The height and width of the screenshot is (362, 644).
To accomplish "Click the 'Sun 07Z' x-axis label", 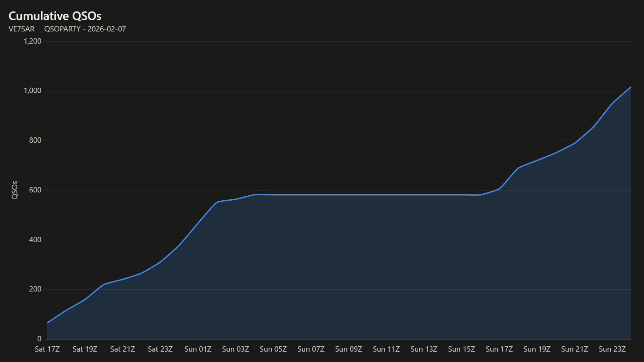I will pyautogui.click(x=311, y=349).
